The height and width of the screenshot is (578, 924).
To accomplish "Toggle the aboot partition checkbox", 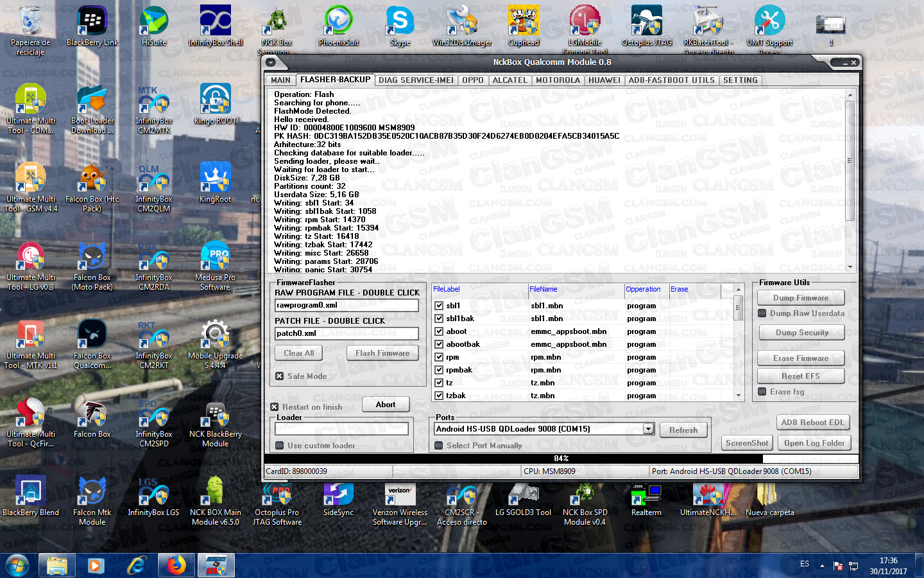I will pyautogui.click(x=439, y=331).
